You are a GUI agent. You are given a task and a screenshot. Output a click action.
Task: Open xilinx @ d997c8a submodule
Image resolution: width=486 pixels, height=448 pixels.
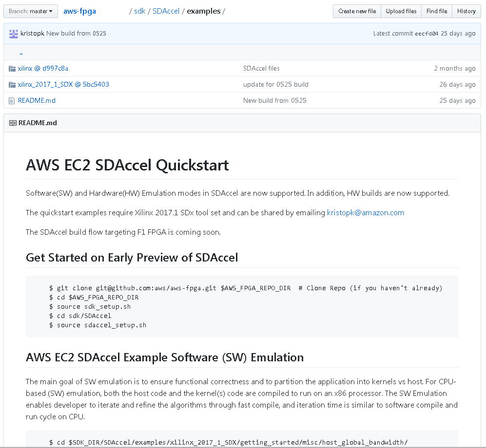[43, 69]
